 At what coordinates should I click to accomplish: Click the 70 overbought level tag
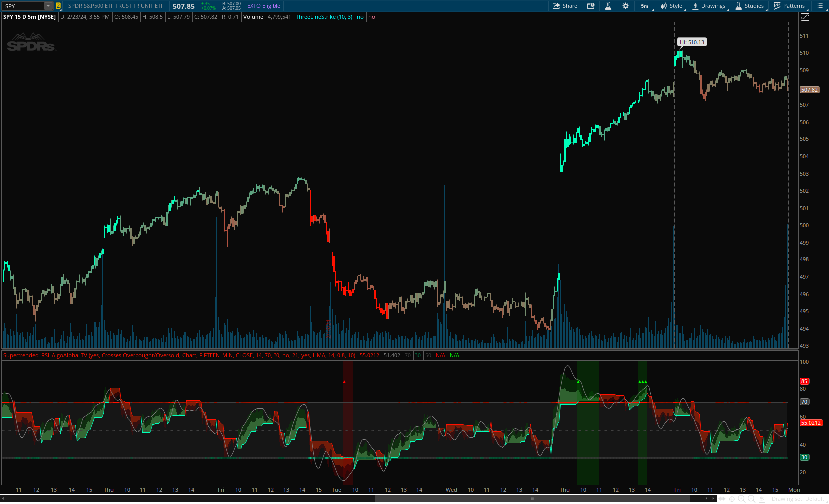click(804, 402)
